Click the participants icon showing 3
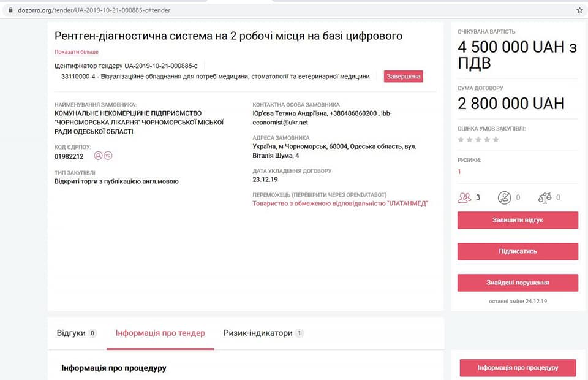The image size is (588, 380). [464, 197]
